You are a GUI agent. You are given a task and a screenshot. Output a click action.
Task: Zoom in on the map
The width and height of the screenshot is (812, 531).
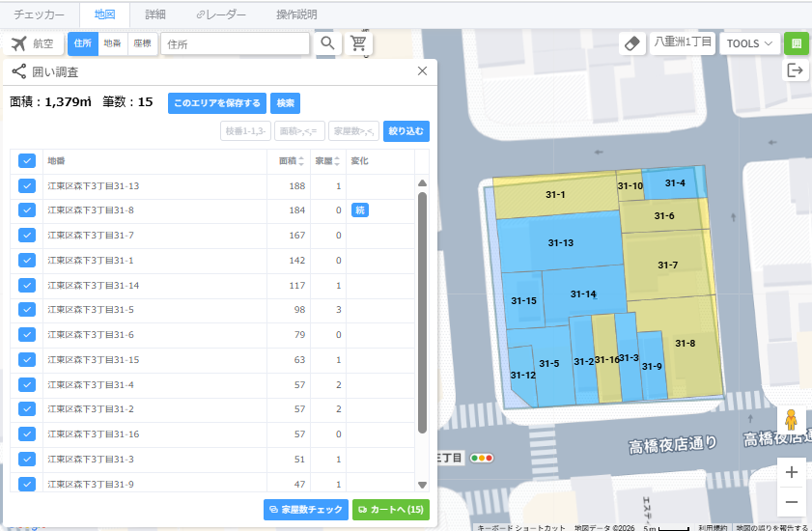pos(792,472)
